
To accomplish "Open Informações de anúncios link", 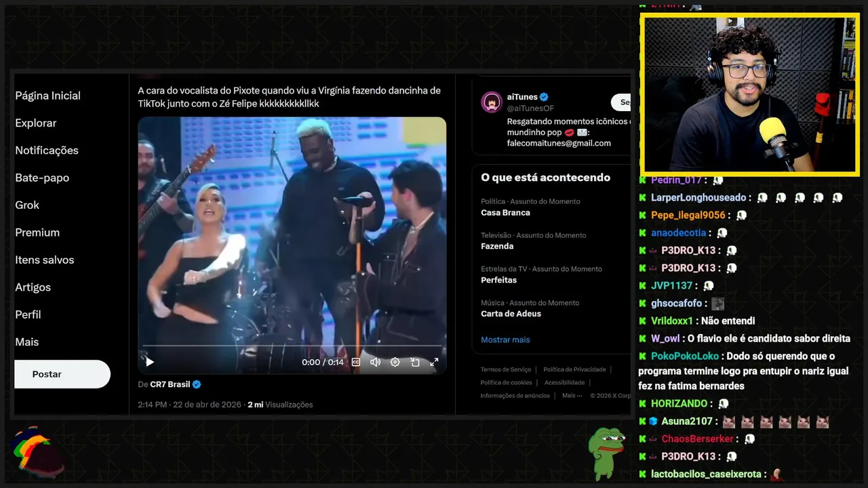I will [515, 395].
